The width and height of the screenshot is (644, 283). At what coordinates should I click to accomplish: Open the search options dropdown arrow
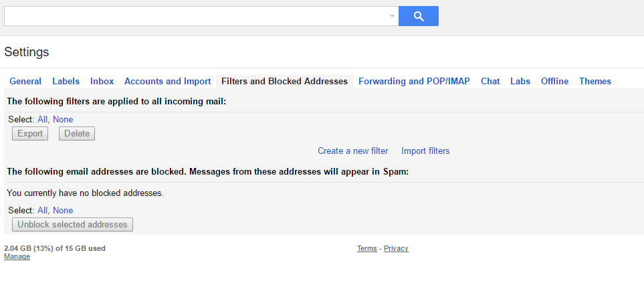click(x=392, y=17)
